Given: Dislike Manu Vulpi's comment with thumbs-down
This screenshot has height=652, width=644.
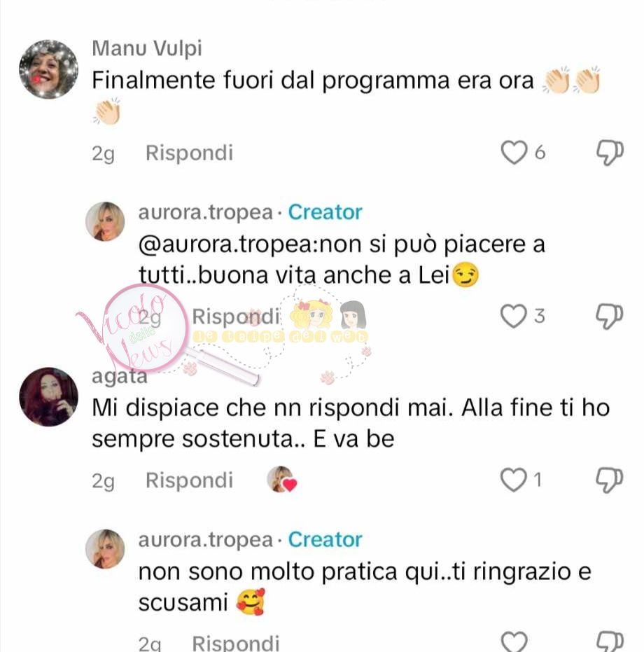Looking at the screenshot, I should click(x=610, y=153).
